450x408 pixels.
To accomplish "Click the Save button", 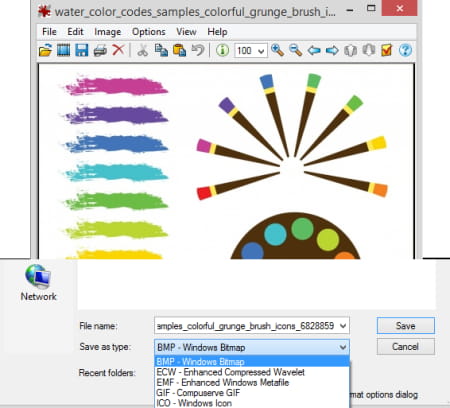I will (406, 325).
